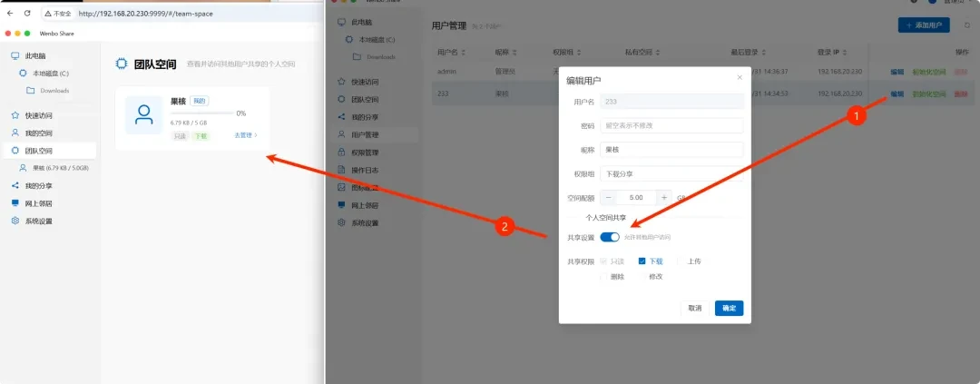
Task: Reload the page with the browser refresh icon
Action: [x=27, y=13]
